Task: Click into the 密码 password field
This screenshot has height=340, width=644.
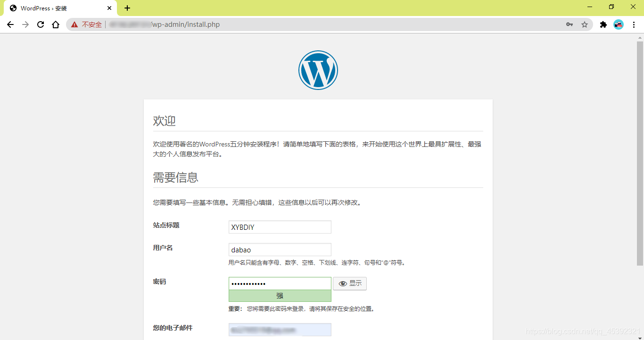Action: point(280,283)
